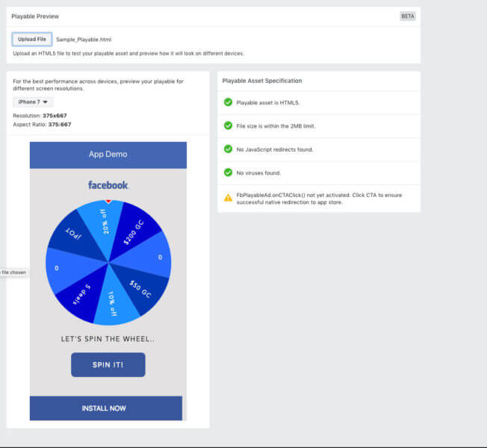This screenshot has height=448, width=487.
Task: Click the '5 deals' wheel segment
Action: click(x=81, y=294)
